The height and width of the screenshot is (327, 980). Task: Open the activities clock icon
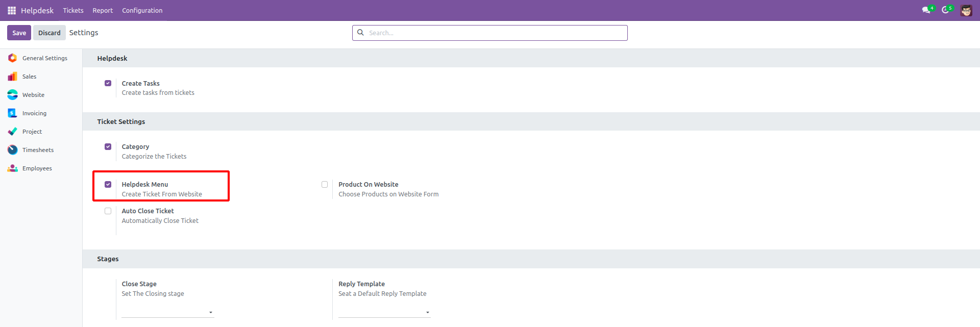click(x=945, y=10)
